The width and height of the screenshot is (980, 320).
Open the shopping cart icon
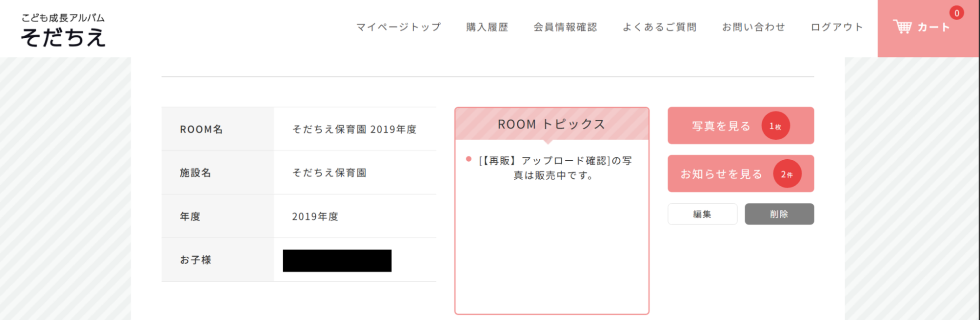coord(902,26)
